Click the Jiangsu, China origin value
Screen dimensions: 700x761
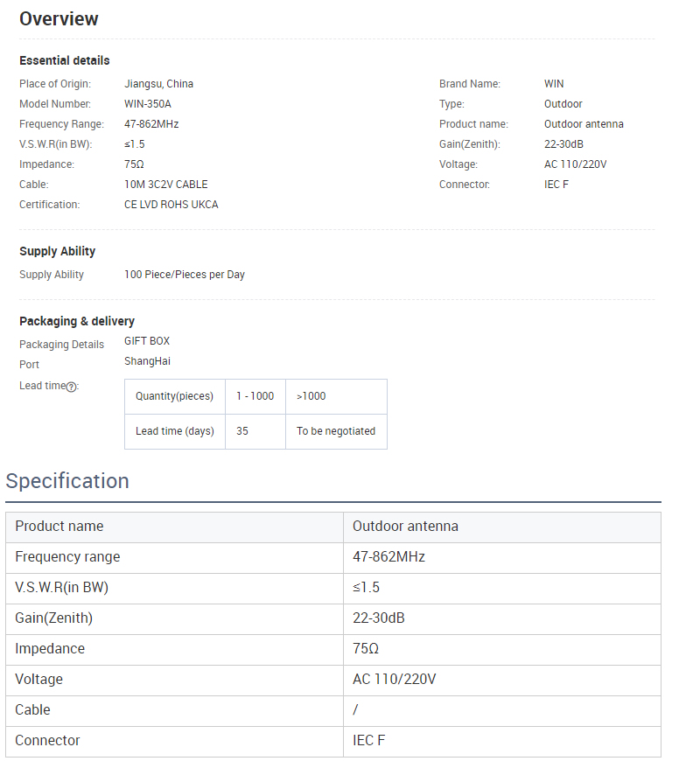(x=158, y=84)
